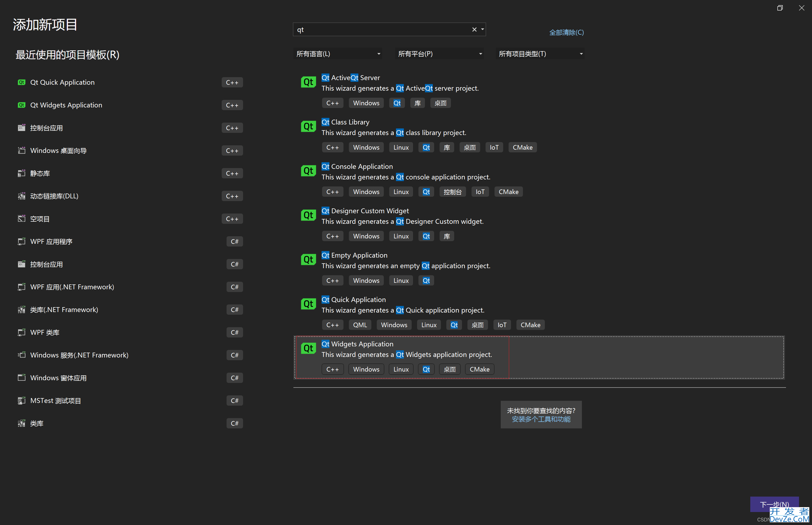Image resolution: width=812 pixels, height=525 pixels.
Task: Click IoT tag under Qt Class Library
Action: [x=494, y=147]
